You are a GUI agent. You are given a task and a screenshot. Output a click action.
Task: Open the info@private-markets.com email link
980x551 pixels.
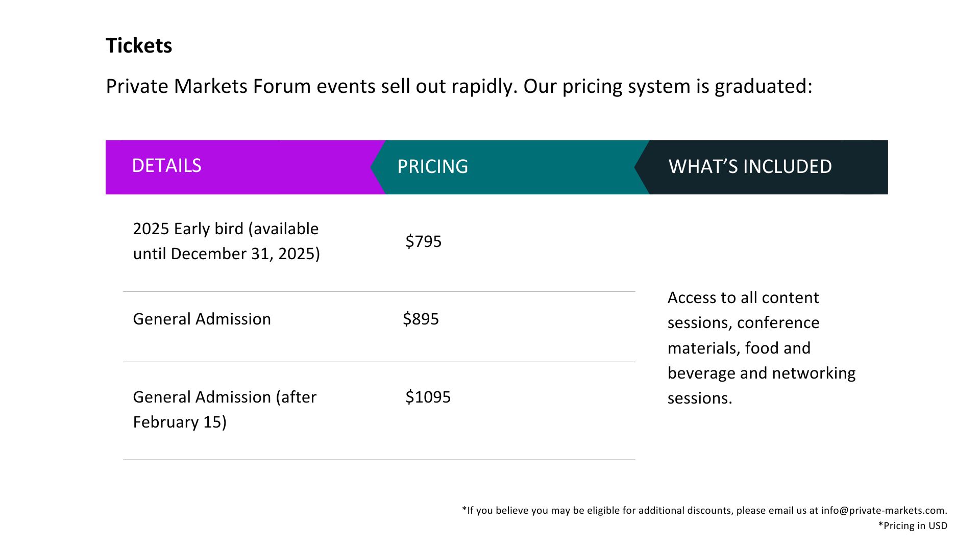[x=883, y=511]
